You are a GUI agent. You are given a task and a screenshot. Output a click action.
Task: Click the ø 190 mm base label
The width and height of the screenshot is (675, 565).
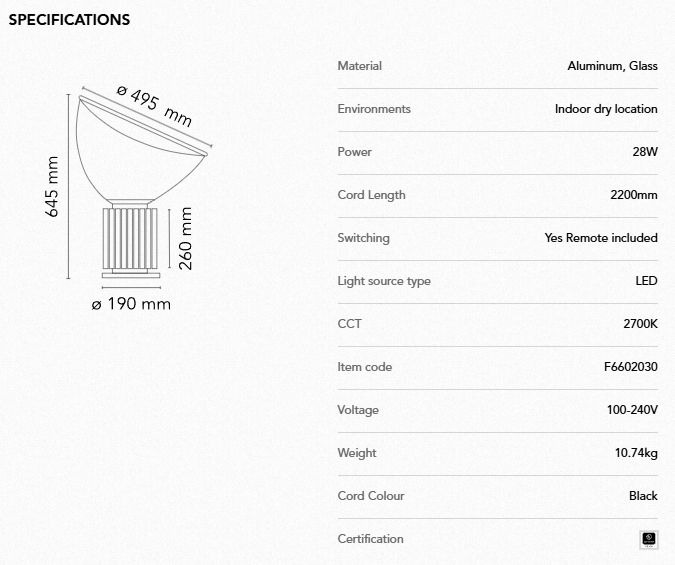pyautogui.click(x=131, y=304)
